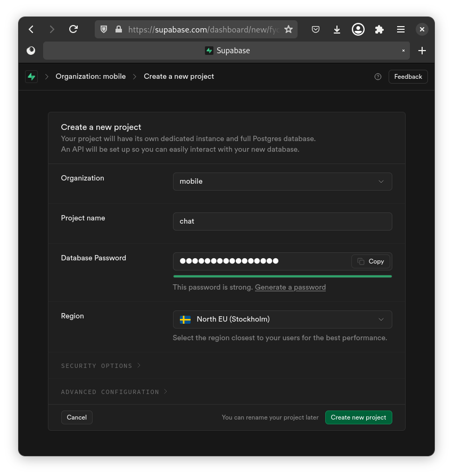
Task: Click Create new project button
Action: [x=358, y=417]
